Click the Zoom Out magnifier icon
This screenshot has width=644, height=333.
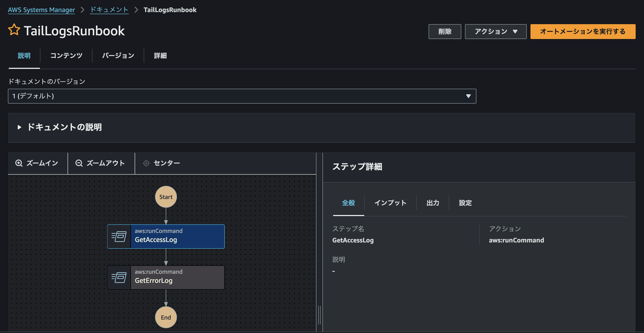point(79,163)
